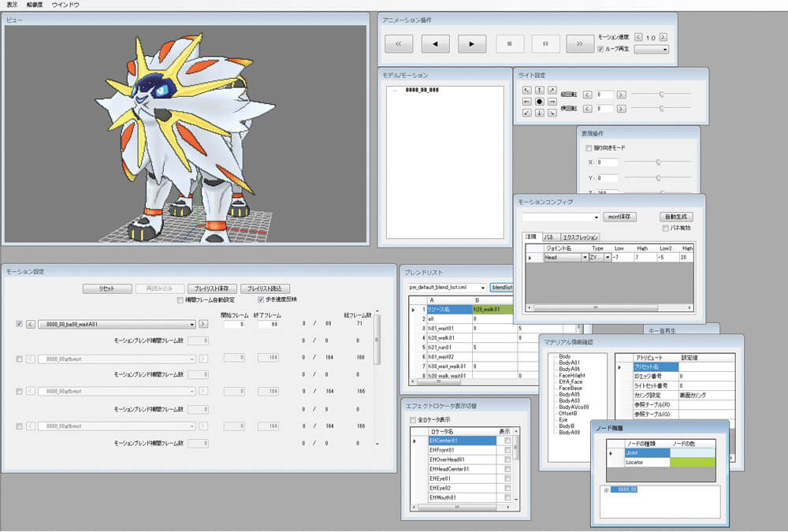
Task: Enable 振り向きモード checkbox
Action: click(x=589, y=148)
